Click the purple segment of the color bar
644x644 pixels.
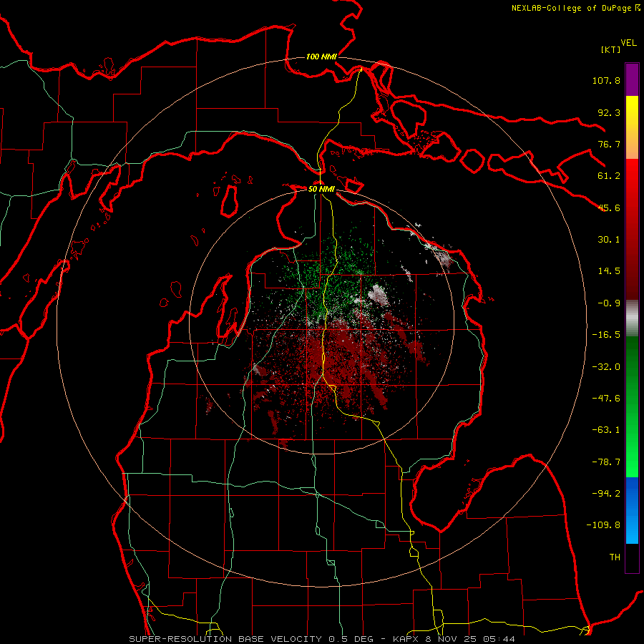632,80
